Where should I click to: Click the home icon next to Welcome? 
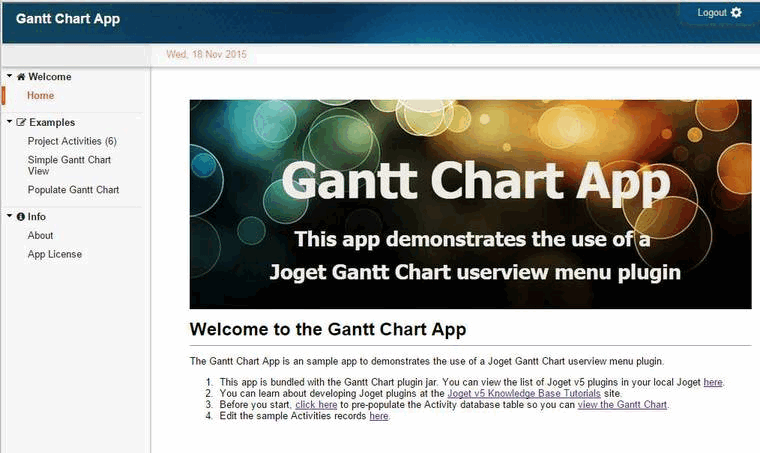coord(21,77)
